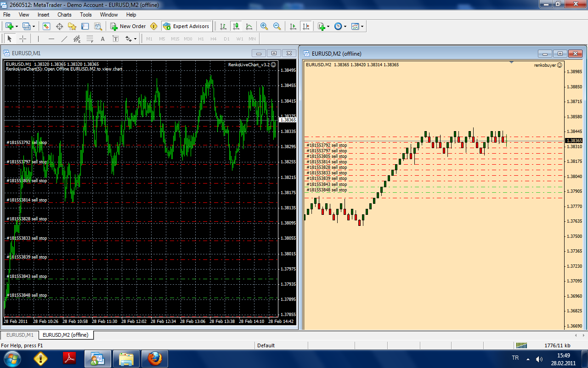Toggle the Terminal panel icon

85,26
